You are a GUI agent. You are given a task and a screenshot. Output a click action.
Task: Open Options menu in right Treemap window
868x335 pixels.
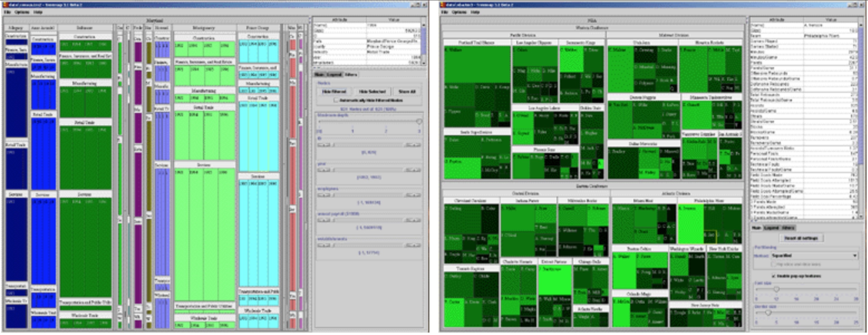[459, 12]
